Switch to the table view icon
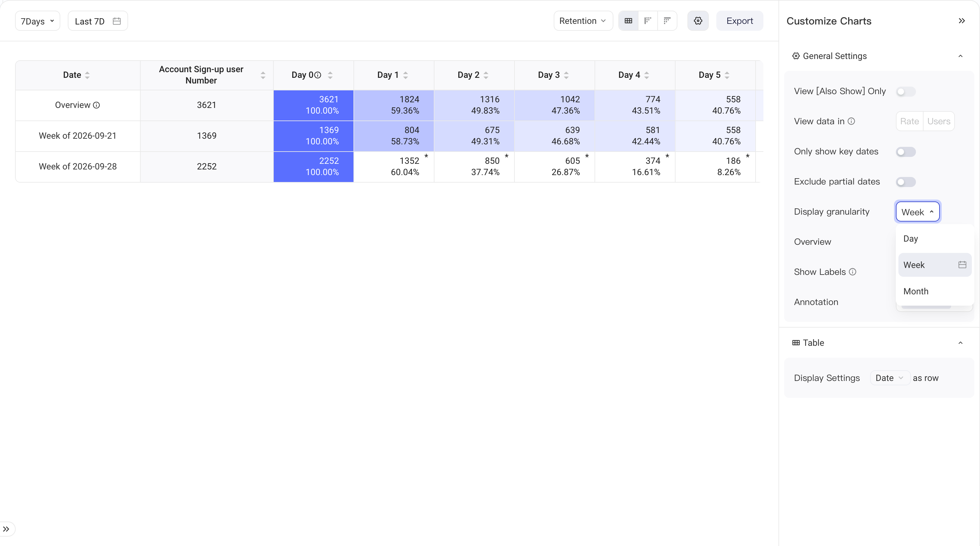The width and height of the screenshot is (980, 546). point(628,21)
